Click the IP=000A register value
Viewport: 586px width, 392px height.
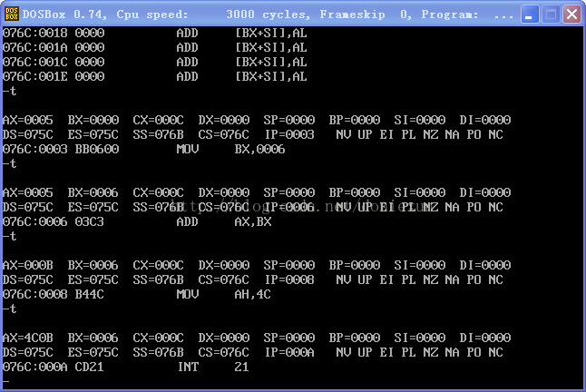point(289,352)
